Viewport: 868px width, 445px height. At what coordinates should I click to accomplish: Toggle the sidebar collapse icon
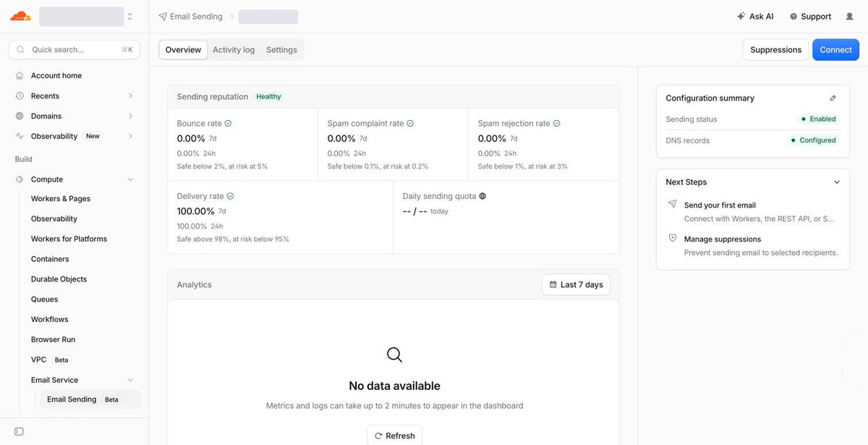pos(19,431)
